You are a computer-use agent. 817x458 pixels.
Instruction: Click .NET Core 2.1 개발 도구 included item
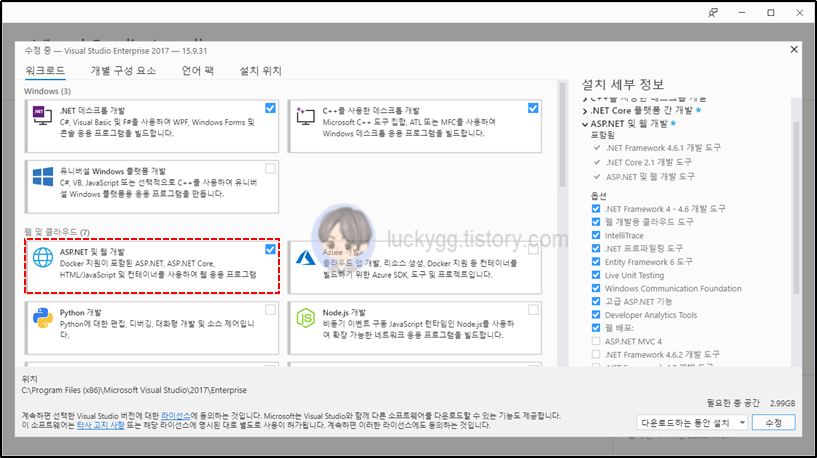(x=648, y=162)
